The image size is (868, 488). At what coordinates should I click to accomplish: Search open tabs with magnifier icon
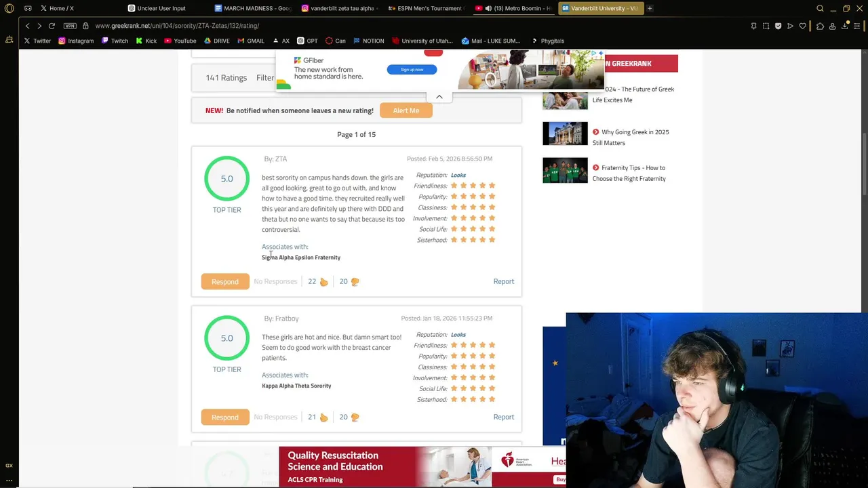(820, 8)
